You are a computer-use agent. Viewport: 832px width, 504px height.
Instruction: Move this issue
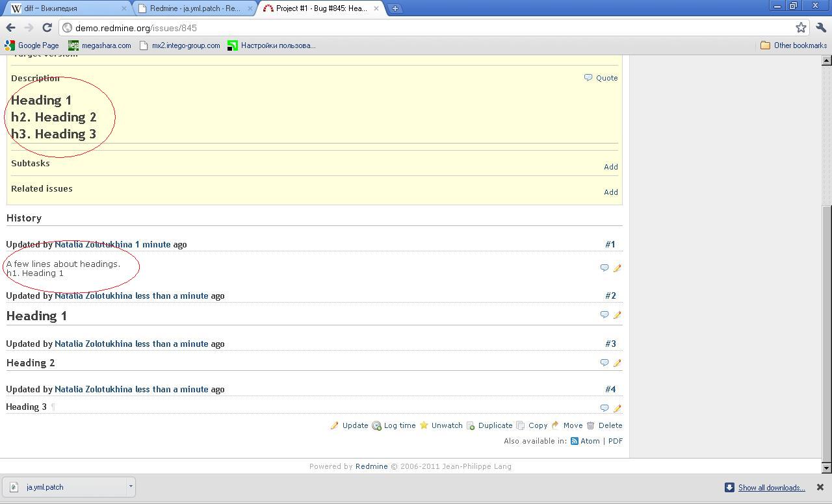(x=573, y=425)
